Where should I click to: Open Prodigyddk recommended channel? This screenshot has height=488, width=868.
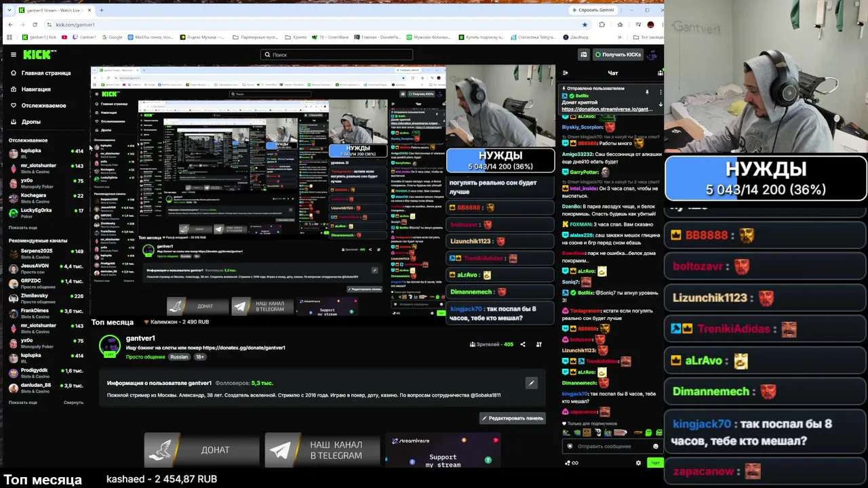coord(46,373)
